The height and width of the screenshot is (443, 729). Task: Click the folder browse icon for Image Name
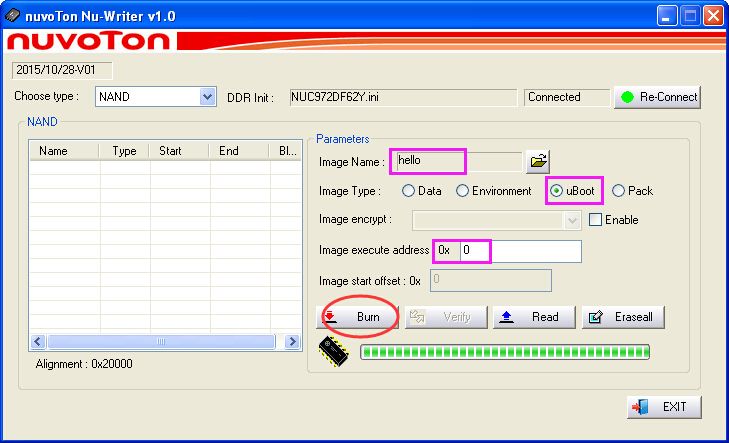pos(538,160)
